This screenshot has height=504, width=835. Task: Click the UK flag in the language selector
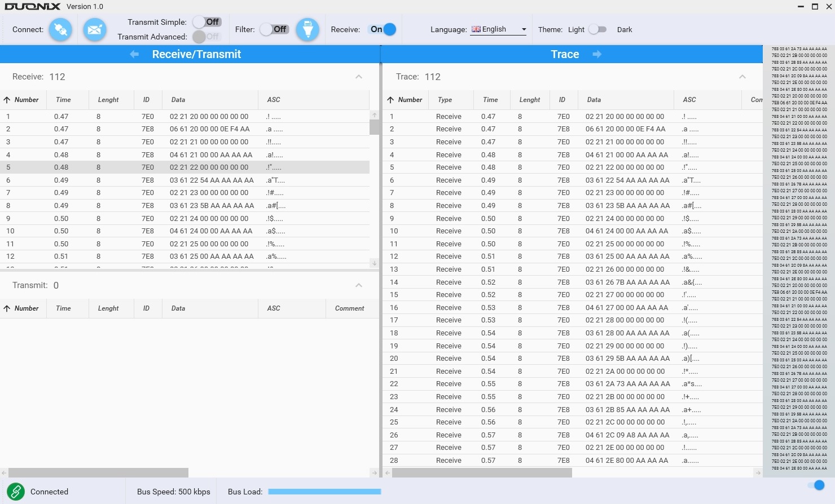point(476,29)
